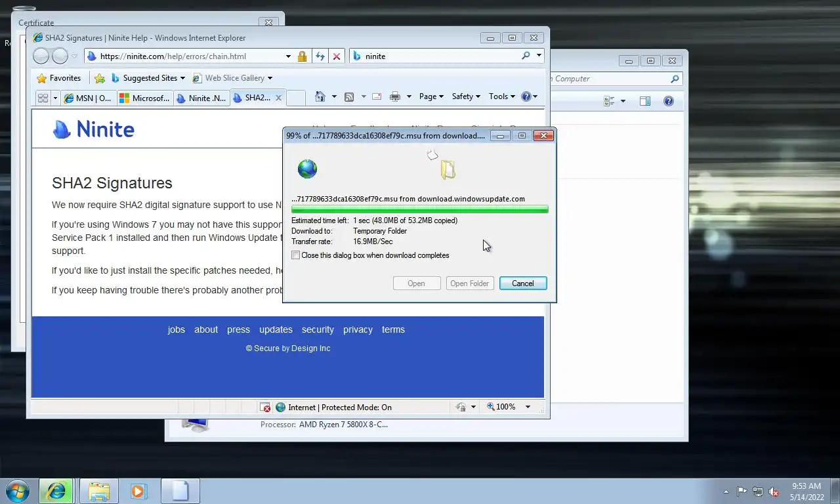Open the Home button dropdown arrow
This screenshot has width=840, height=504.
click(x=334, y=96)
